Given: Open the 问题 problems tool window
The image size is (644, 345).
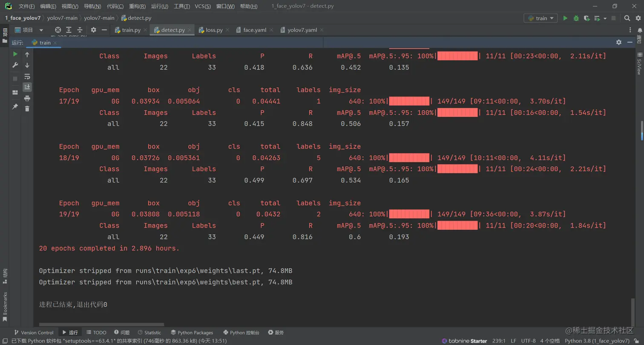Looking at the screenshot, I should pos(122,332).
